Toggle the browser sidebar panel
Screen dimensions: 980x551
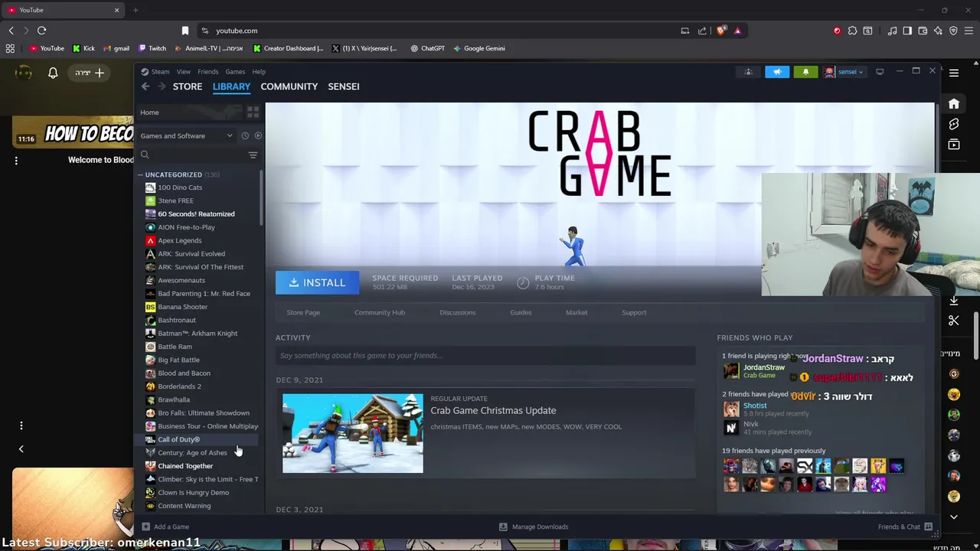click(907, 31)
